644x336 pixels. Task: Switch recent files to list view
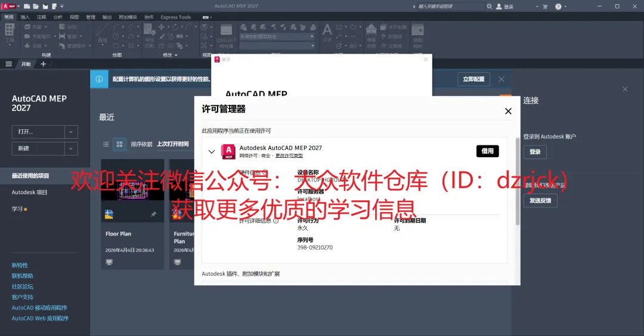point(106,144)
